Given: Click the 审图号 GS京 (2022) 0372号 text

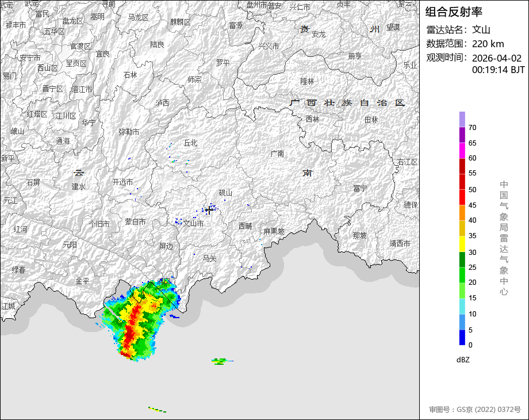Looking at the screenshot, I should click(x=475, y=410).
